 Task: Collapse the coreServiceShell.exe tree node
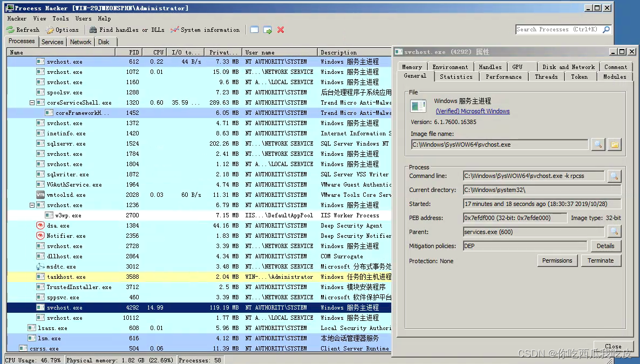[x=32, y=103]
